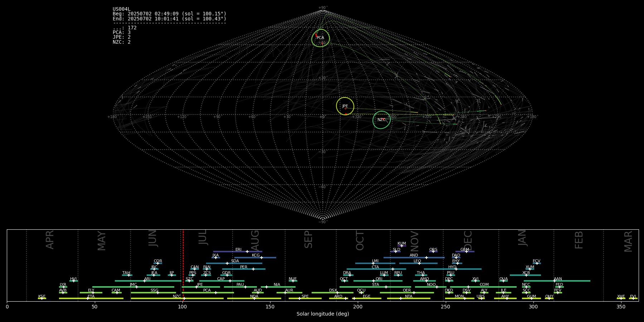
Task: Select the PCA bar label in timeline
Action: click(x=207, y=291)
